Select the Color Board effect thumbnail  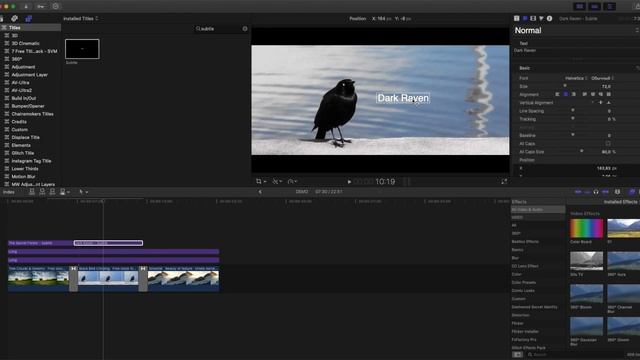click(587, 228)
